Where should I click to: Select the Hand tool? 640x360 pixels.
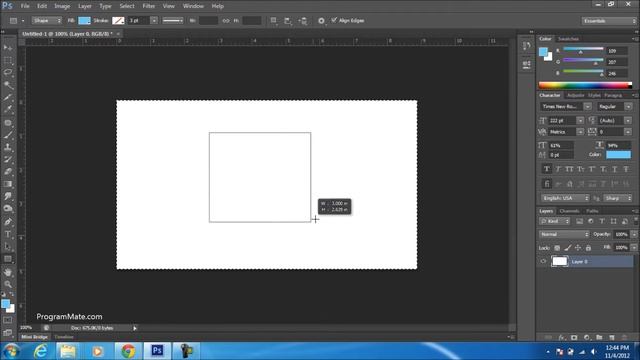pyautogui.click(x=8, y=272)
